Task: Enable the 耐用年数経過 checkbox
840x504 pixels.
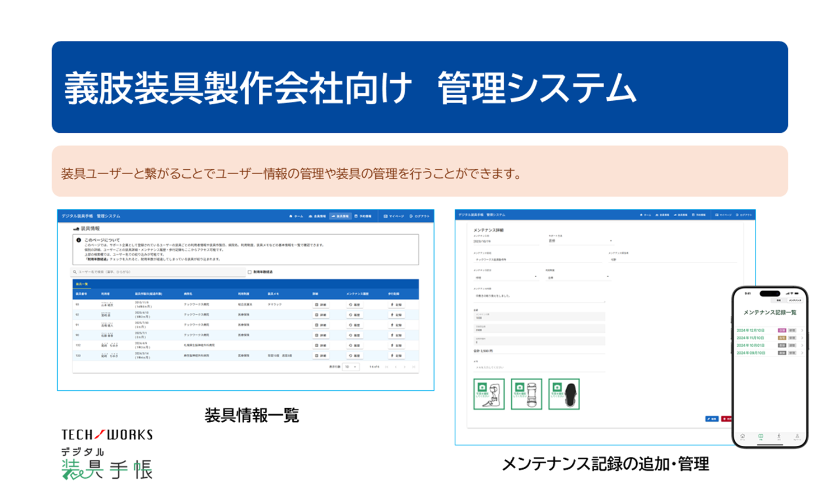Action: pos(249,273)
